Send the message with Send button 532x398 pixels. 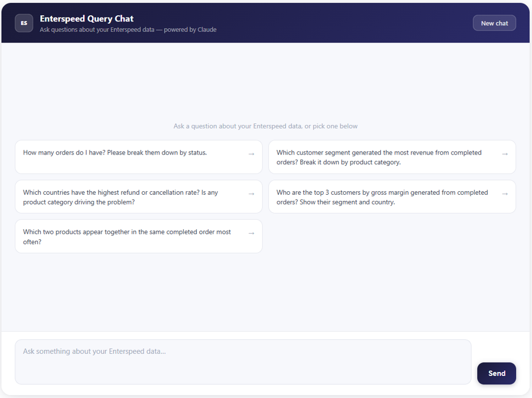(x=496, y=373)
